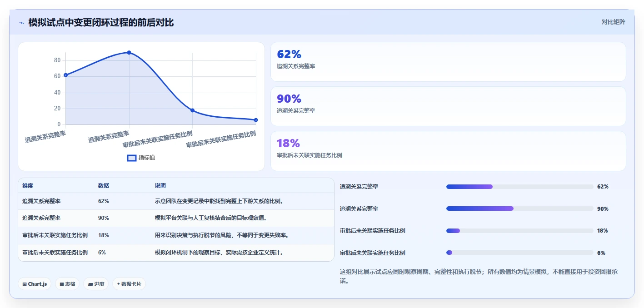Open the 18% stat card
Image resolution: width=644 pixels, height=308 pixels.
tap(448, 151)
